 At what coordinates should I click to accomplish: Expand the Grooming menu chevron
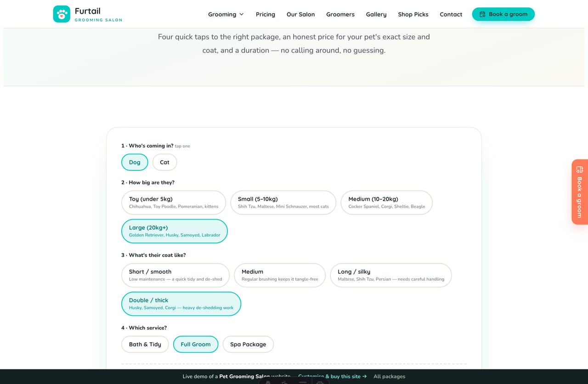(x=242, y=14)
